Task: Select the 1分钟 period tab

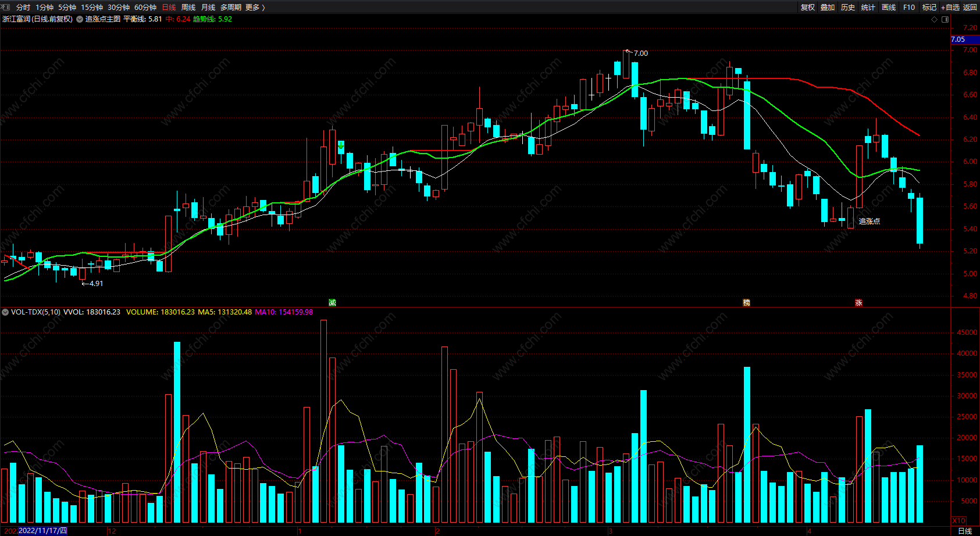Action: tap(44, 7)
